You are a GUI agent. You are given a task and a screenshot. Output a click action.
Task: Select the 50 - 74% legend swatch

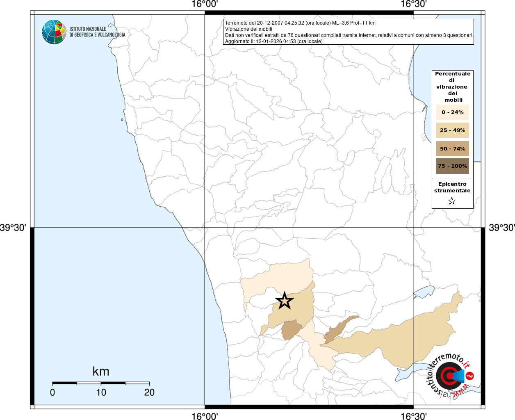[x=452, y=148]
